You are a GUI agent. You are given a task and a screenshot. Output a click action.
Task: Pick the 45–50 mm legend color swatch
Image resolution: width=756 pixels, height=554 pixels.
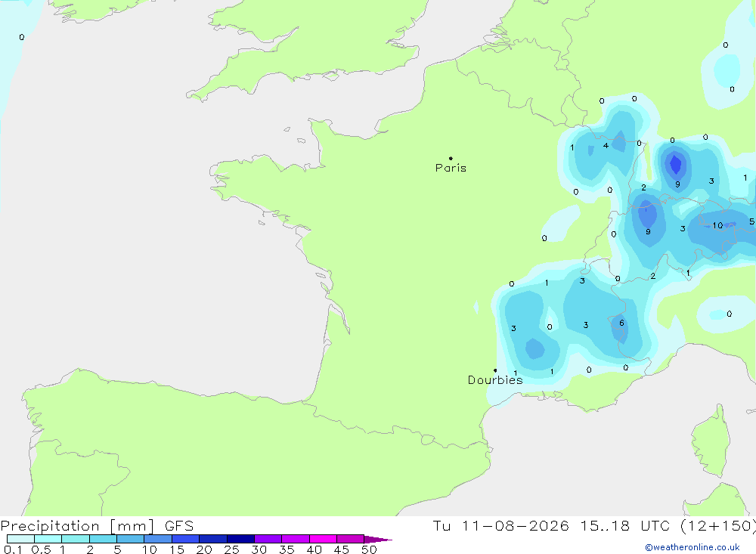[x=351, y=539]
